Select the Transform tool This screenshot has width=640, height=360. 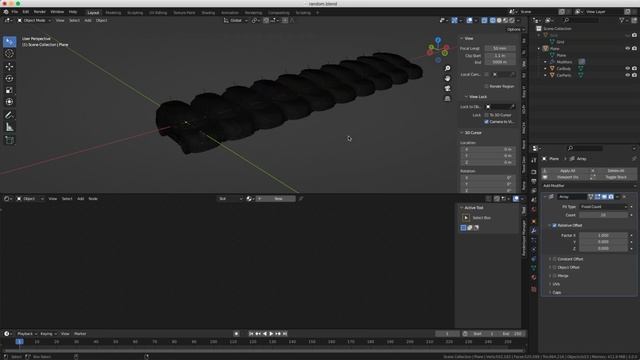click(9, 102)
